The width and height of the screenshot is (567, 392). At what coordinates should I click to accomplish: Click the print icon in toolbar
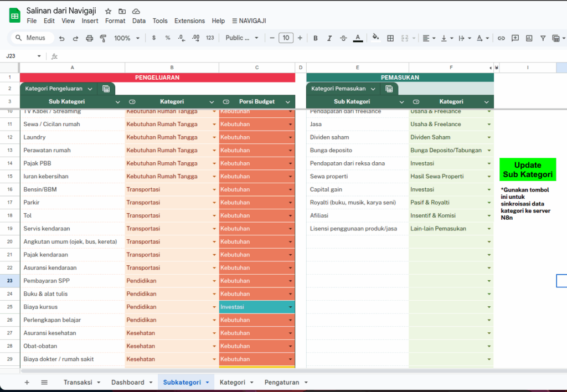click(90, 38)
